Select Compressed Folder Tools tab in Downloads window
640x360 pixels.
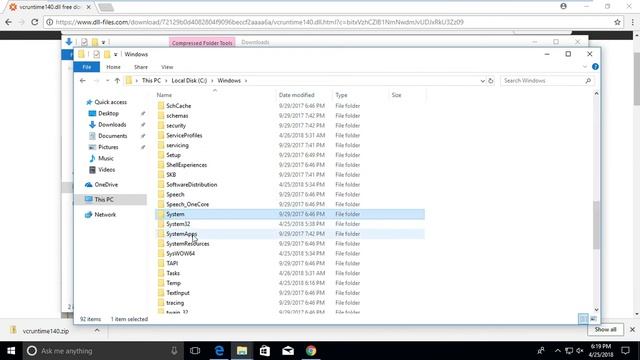point(202,42)
